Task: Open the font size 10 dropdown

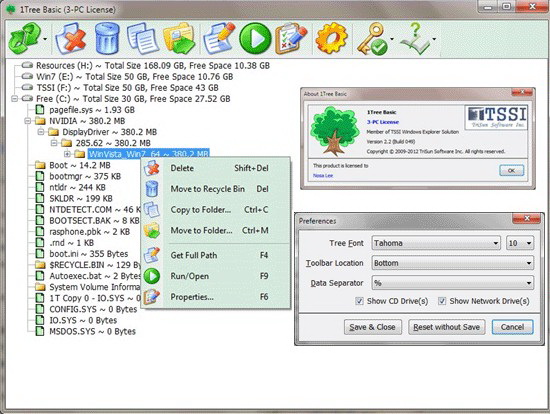Action: tap(520, 243)
